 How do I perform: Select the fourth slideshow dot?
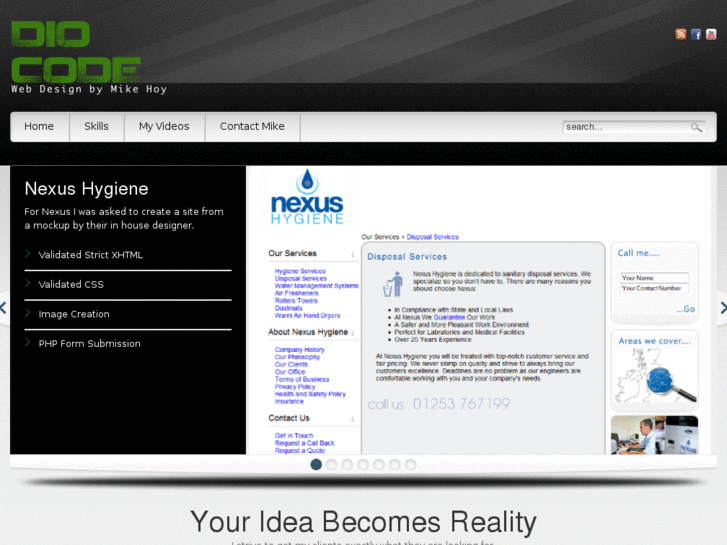pos(363,464)
